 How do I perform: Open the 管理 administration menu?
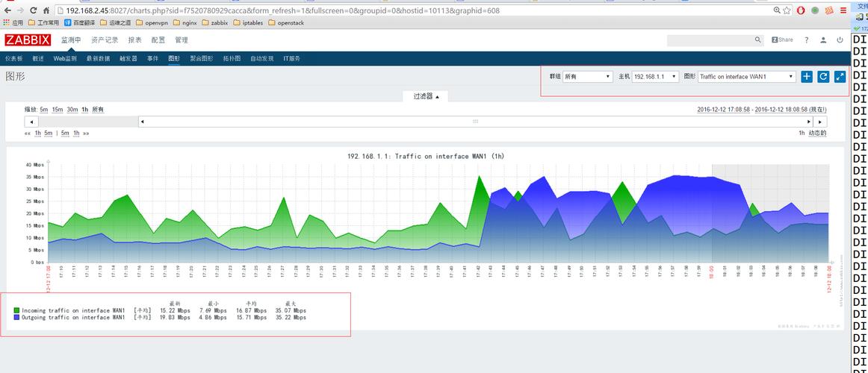pyautogui.click(x=181, y=40)
